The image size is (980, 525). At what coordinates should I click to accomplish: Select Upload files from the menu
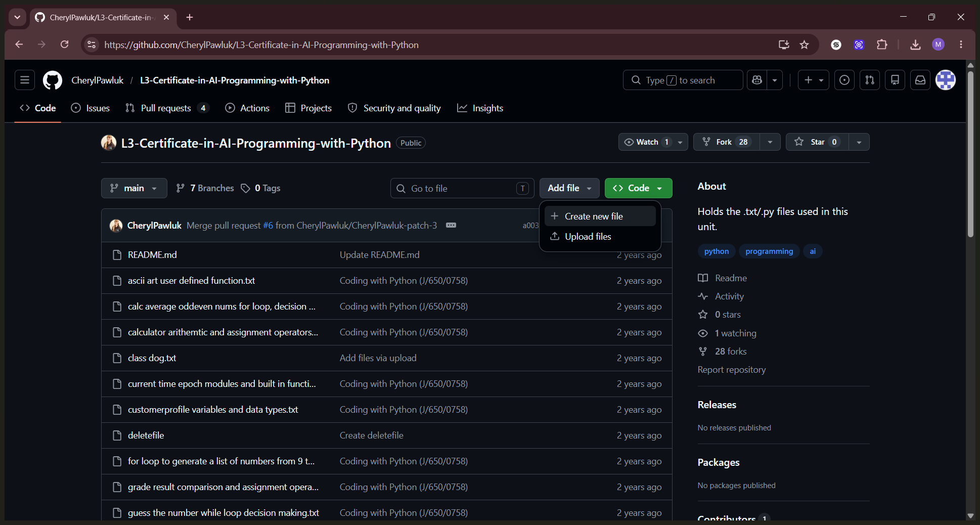click(x=600, y=237)
